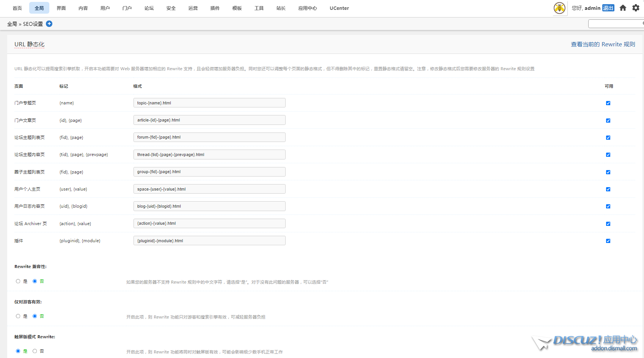Click the home icon in header
The height and width of the screenshot is (358, 644).
coord(623,8)
